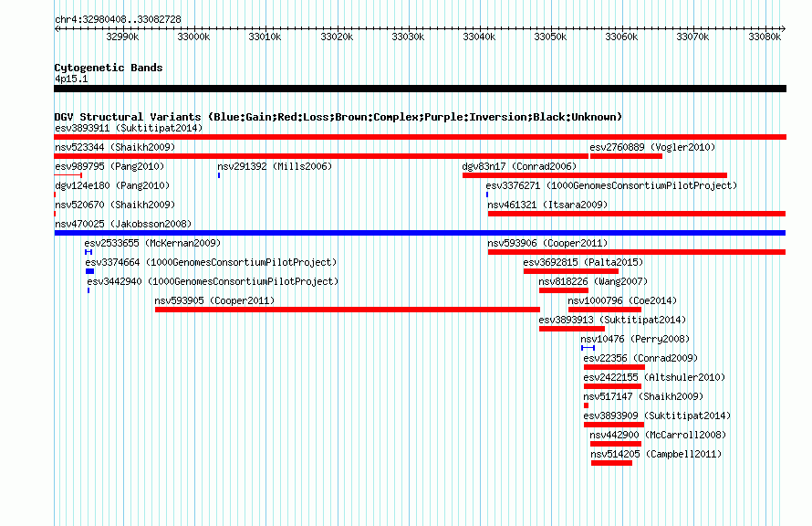
Task: Click the esv989795 (Pang2010) label
Action: [x=109, y=166]
